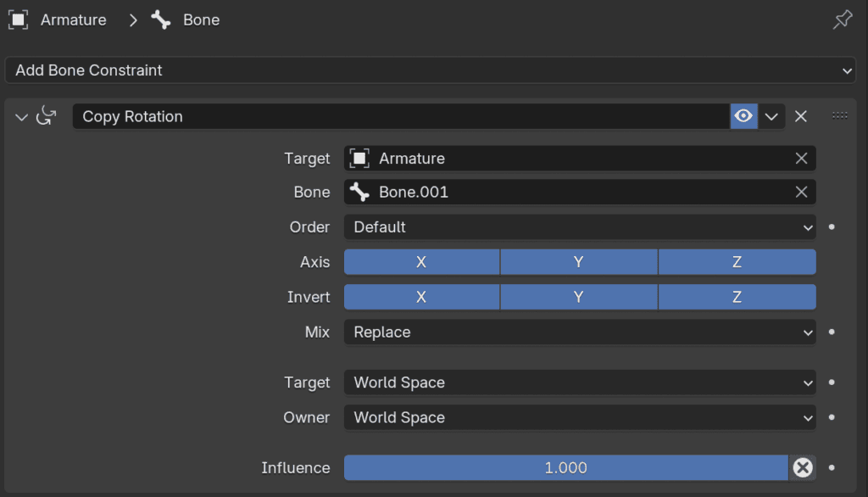This screenshot has height=497, width=868.
Task: Reset influence with the circled X button
Action: [803, 467]
